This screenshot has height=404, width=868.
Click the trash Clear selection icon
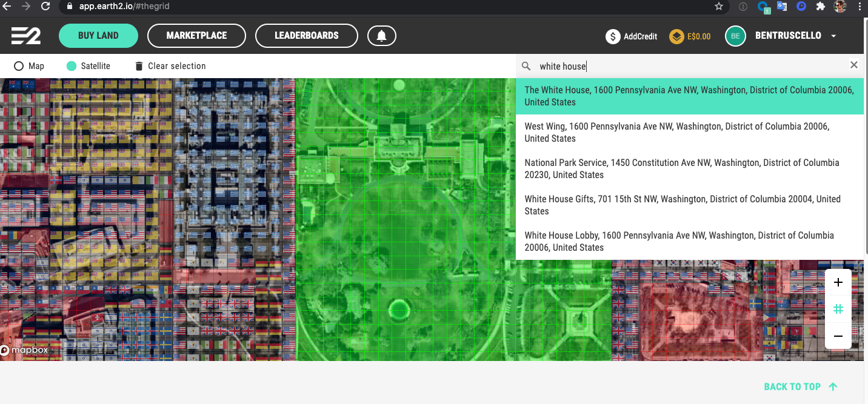(x=139, y=66)
